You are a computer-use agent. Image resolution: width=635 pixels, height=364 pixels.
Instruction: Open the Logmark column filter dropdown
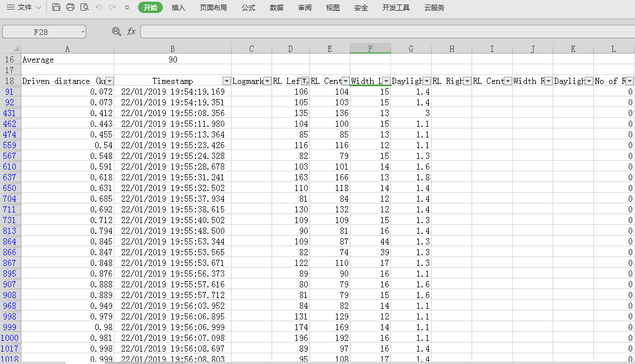[x=267, y=81]
